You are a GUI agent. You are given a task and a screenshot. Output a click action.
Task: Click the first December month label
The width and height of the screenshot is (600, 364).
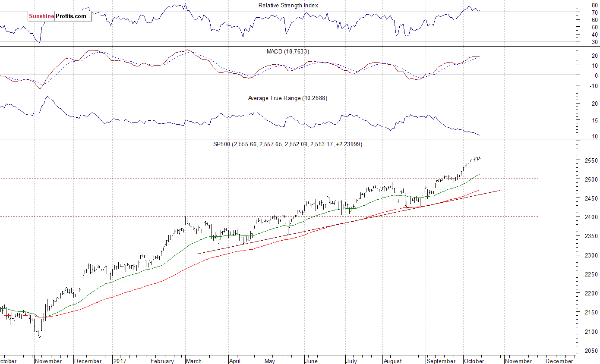[88, 361]
